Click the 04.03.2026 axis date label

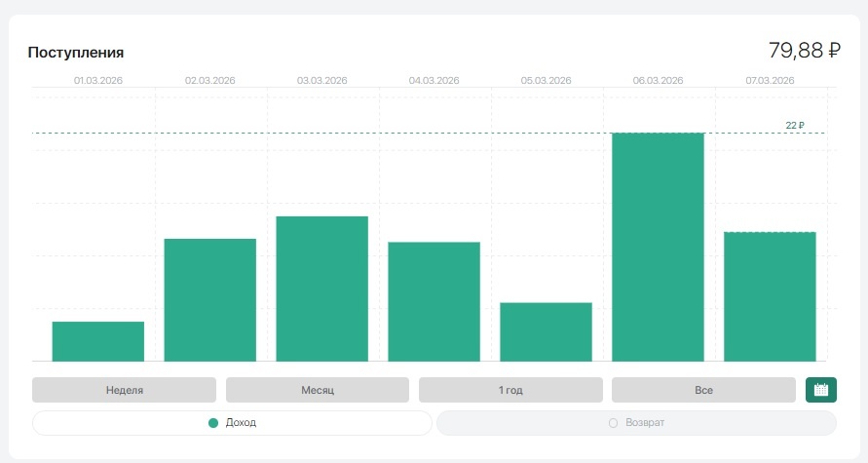coord(434,80)
